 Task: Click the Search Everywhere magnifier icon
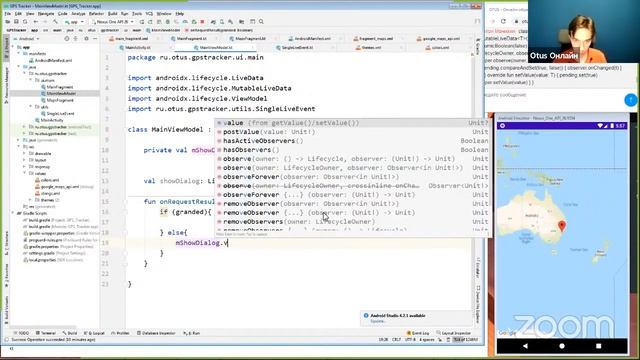261,22
